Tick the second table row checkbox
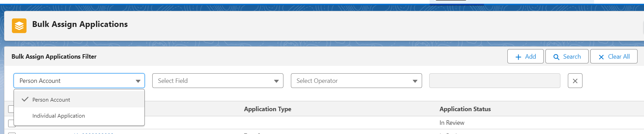Viewport: 644px width, 134px height. pyautogui.click(x=12, y=133)
